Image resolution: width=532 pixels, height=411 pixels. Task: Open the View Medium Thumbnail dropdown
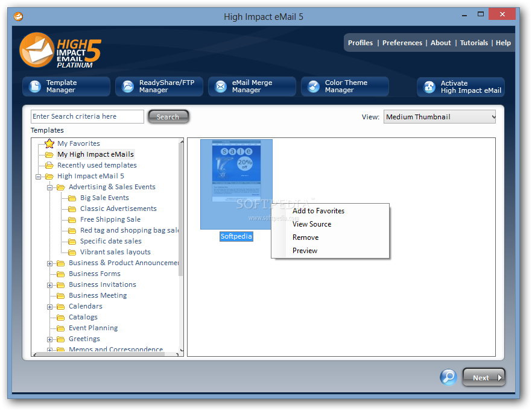[439, 117]
